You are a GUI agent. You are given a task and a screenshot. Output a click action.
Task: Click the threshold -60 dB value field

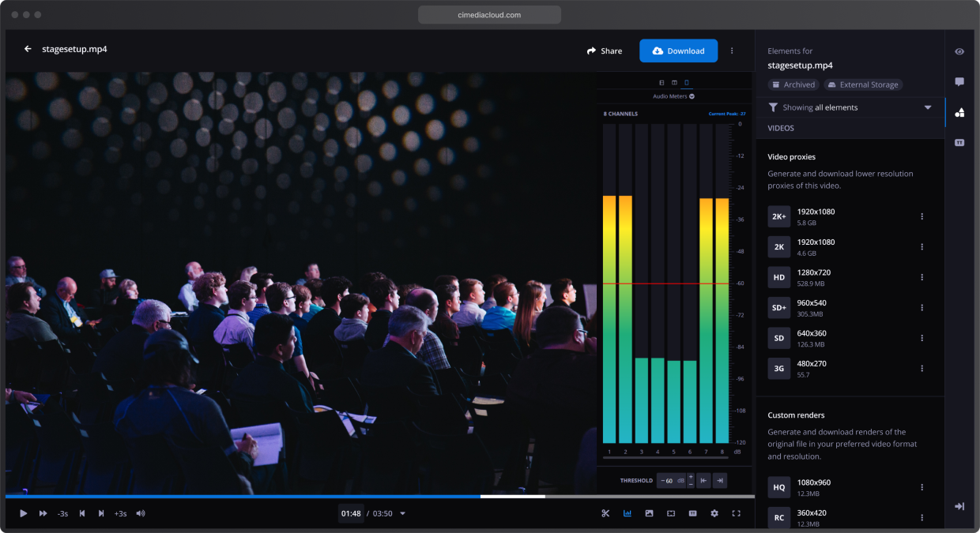click(x=671, y=480)
